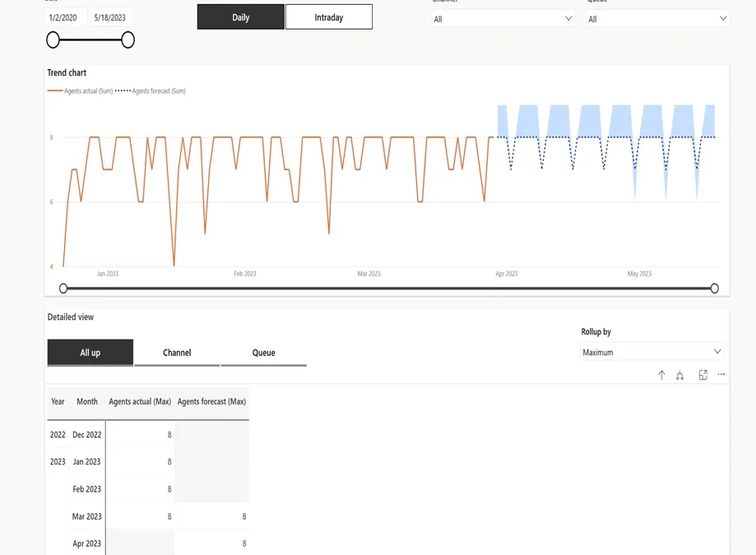Click the Agents forecast (Sum) legend entry
The height and width of the screenshot is (555, 756).
pos(151,91)
